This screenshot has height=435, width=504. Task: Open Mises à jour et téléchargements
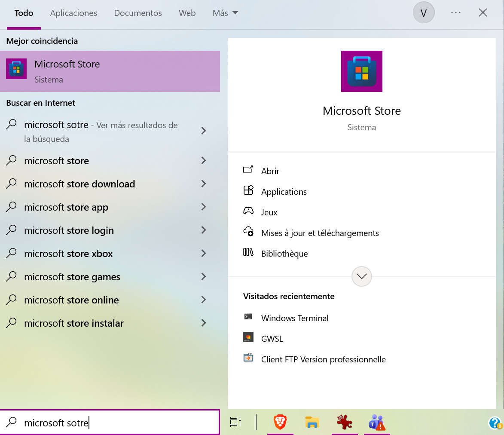(x=320, y=233)
